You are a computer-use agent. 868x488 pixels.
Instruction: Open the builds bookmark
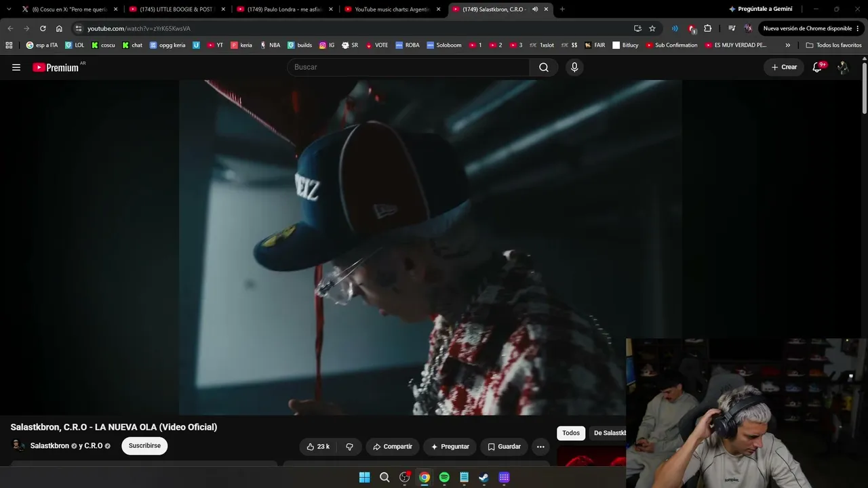pos(300,45)
